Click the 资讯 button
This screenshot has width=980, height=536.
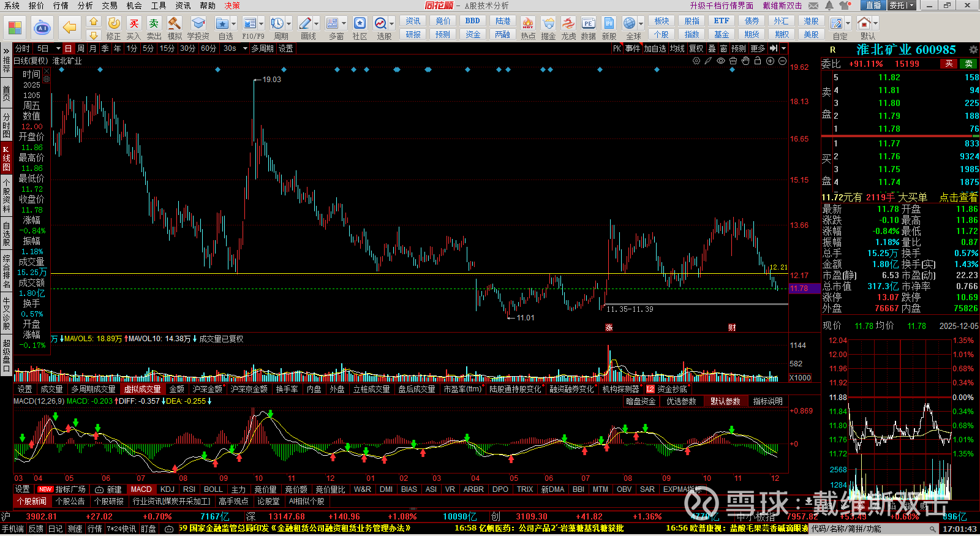(413, 21)
